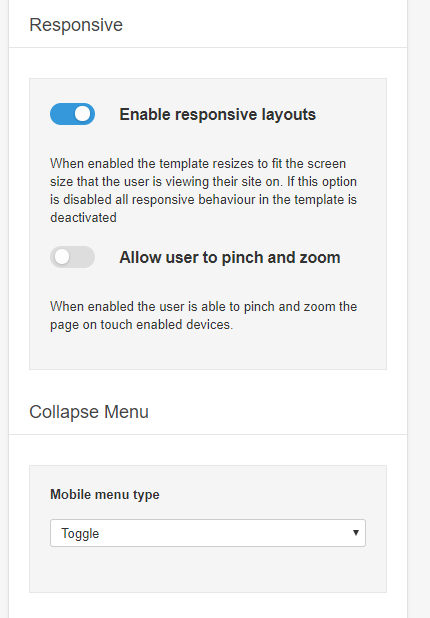Click the pinch and zoom description text
430x618 pixels.
tap(203, 315)
